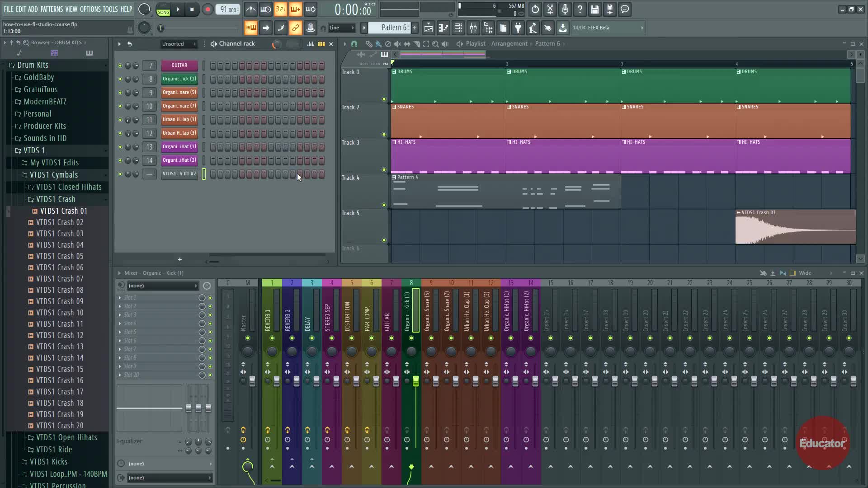This screenshot has width=868, height=488.
Task: Open the Line snap dropdown
Action: coord(341,28)
